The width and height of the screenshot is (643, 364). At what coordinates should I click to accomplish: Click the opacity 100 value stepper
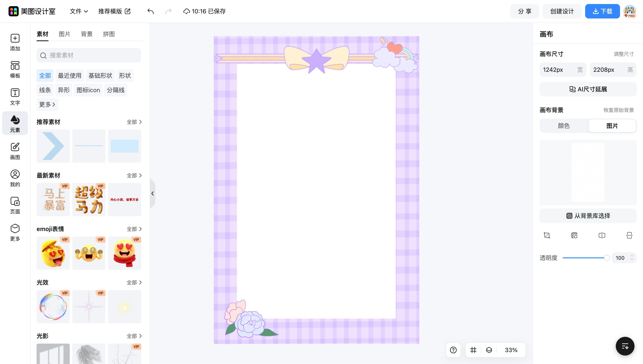(x=624, y=258)
